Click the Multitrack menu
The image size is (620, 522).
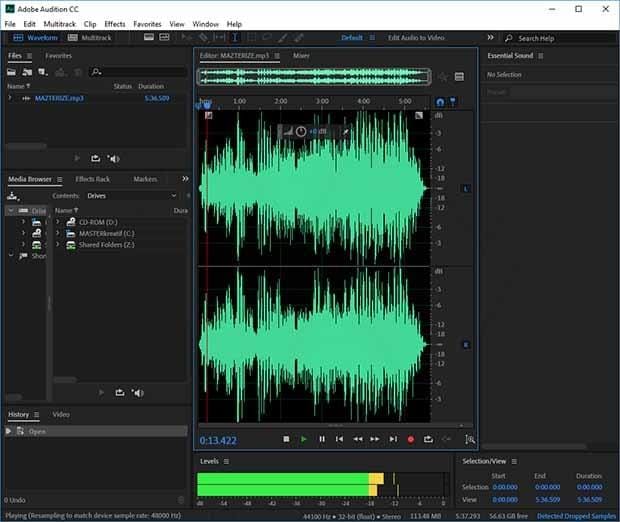point(59,24)
